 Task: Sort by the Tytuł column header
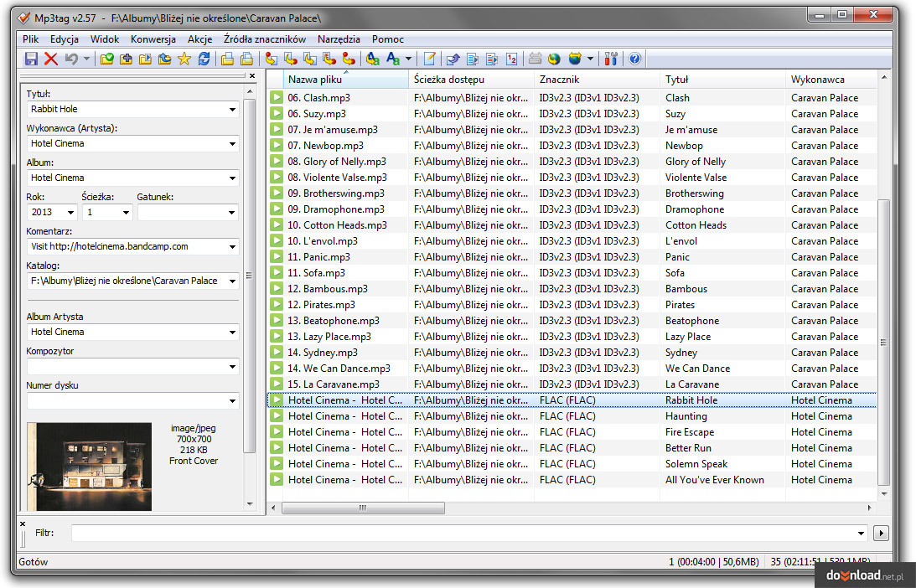click(722, 80)
